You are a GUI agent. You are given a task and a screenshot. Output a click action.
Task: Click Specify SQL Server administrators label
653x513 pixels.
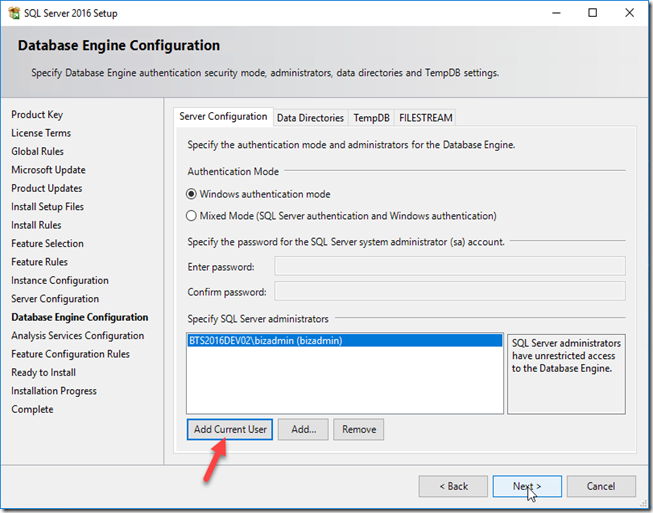tap(258, 319)
